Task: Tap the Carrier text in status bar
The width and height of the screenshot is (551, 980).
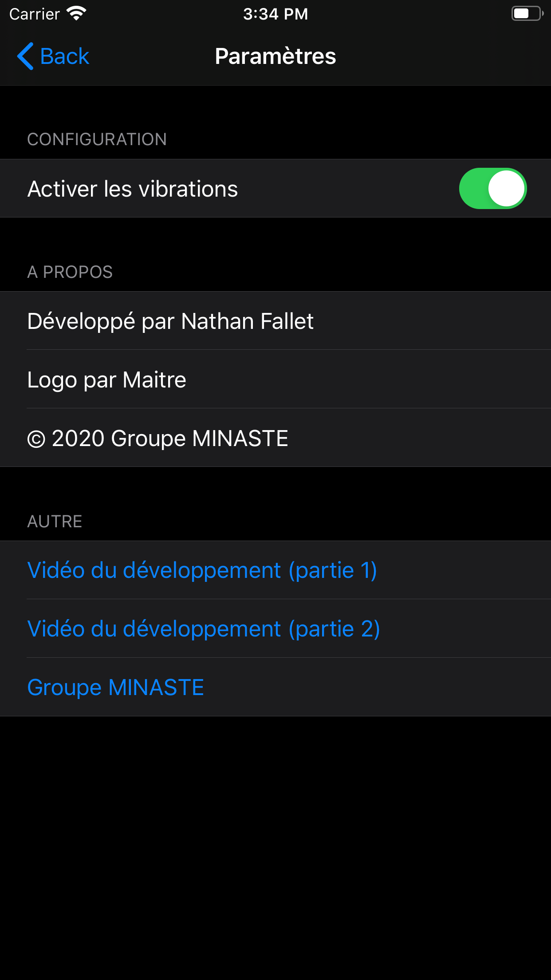Action: (35, 14)
